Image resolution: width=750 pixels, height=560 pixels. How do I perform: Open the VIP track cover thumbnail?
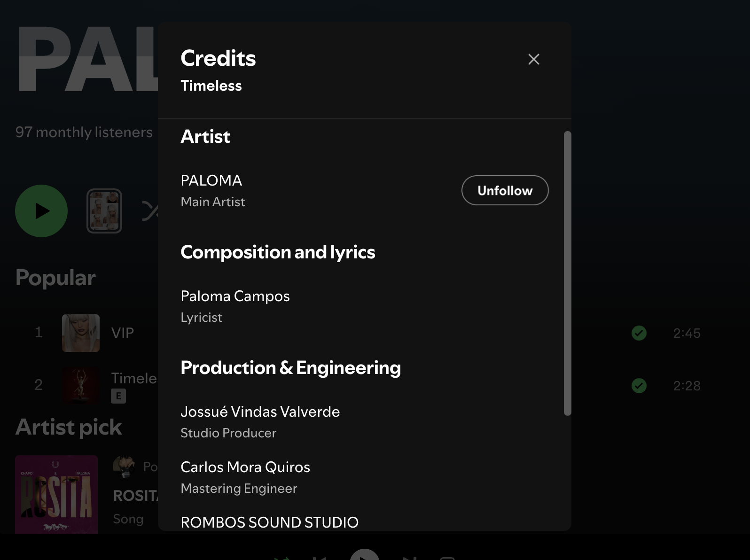pyautogui.click(x=81, y=333)
